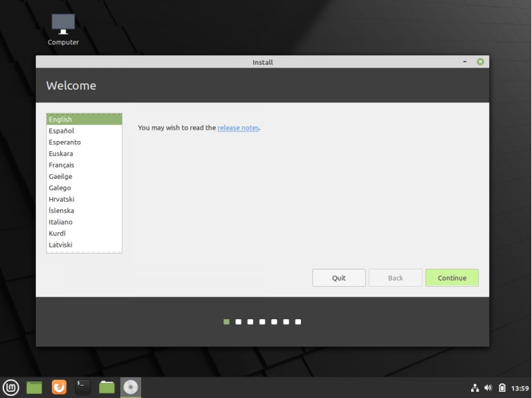532x398 pixels.
Task: Open the Files manager from the taskbar
Action: click(107, 387)
